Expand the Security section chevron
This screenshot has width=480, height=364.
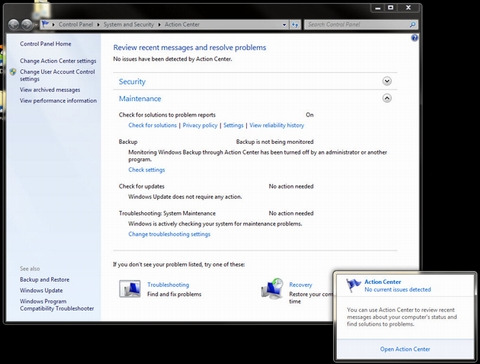[x=387, y=81]
